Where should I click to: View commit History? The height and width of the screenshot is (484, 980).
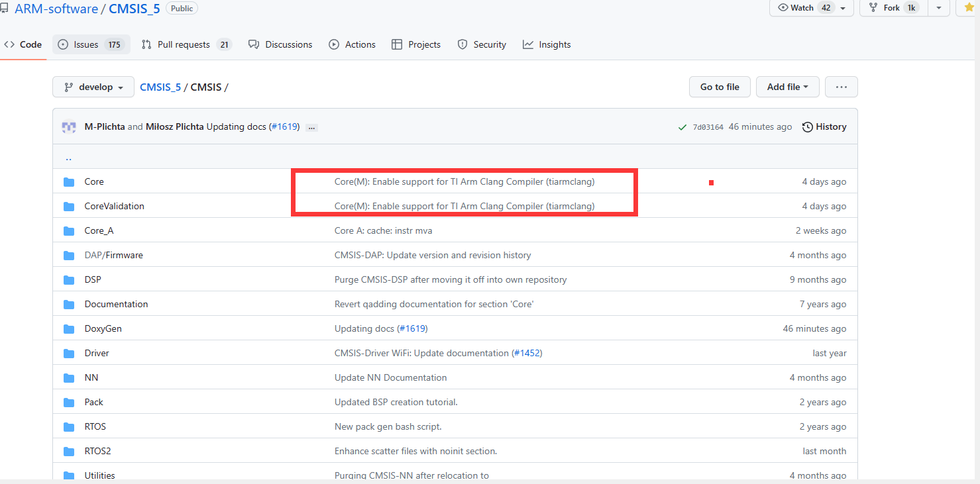coord(824,127)
